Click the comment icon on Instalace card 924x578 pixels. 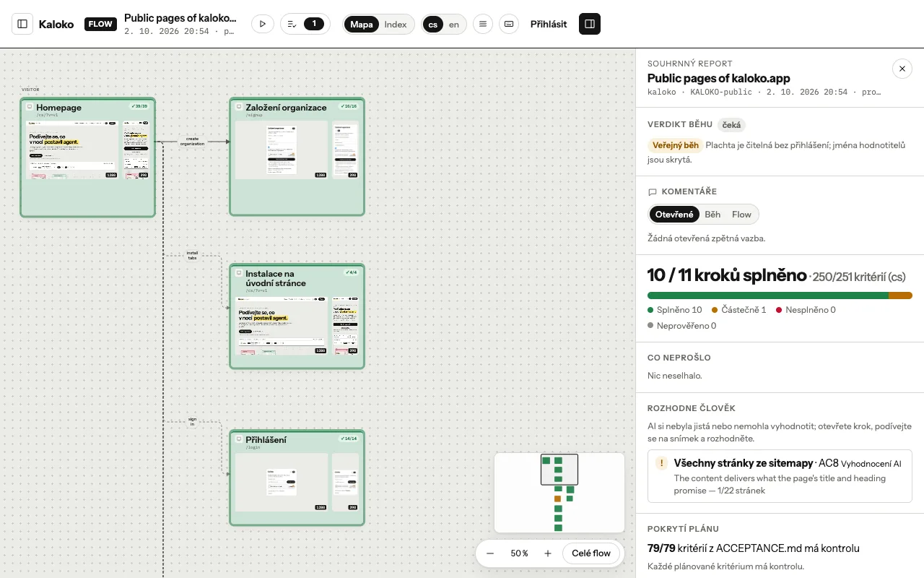(239, 274)
